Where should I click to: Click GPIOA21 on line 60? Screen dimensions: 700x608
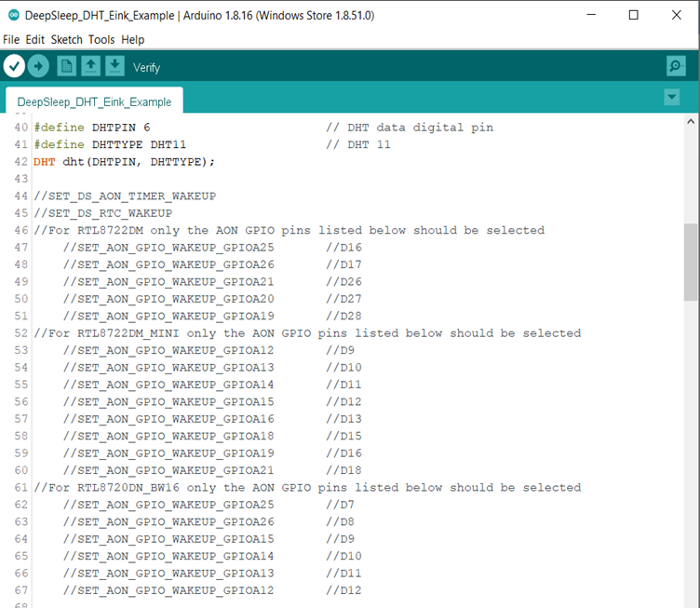249,470
